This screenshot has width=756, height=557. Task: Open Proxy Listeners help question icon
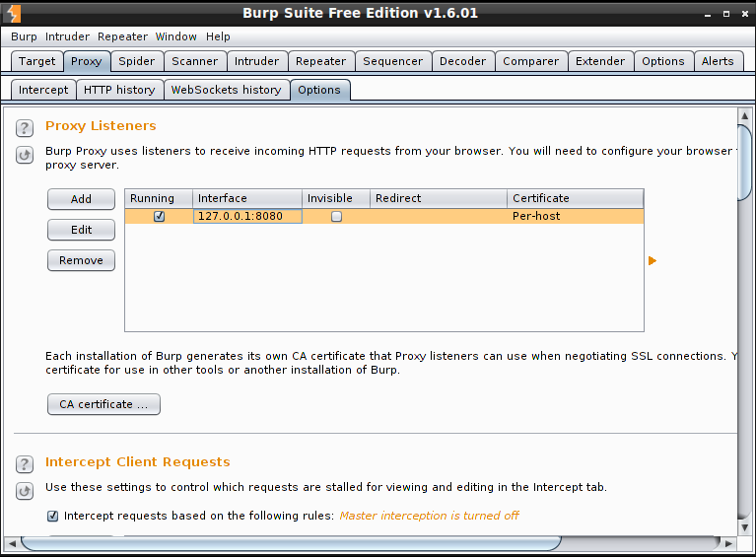25,128
